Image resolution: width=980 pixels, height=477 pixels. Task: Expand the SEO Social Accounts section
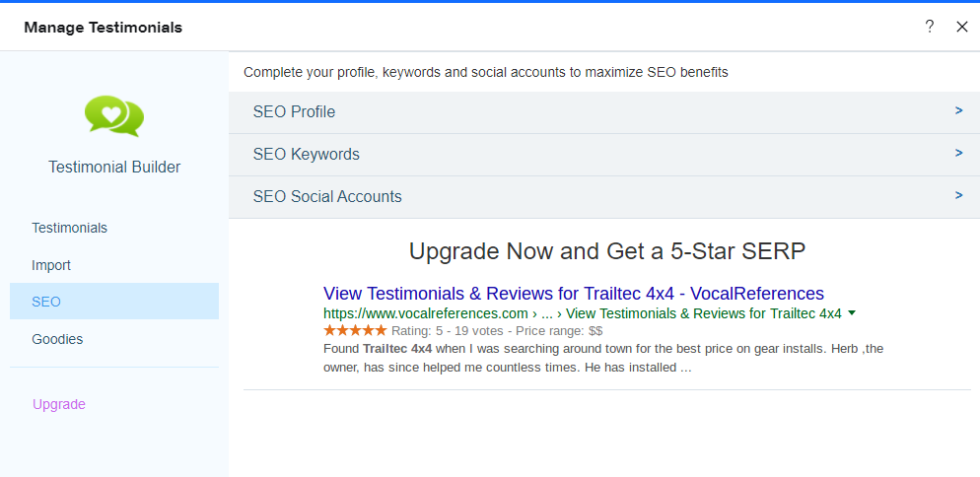(x=603, y=197)
